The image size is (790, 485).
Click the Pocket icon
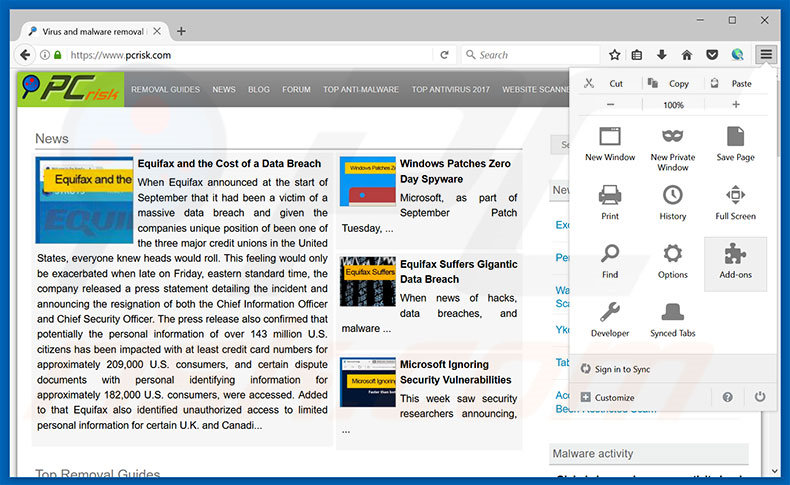pos(711,55)
